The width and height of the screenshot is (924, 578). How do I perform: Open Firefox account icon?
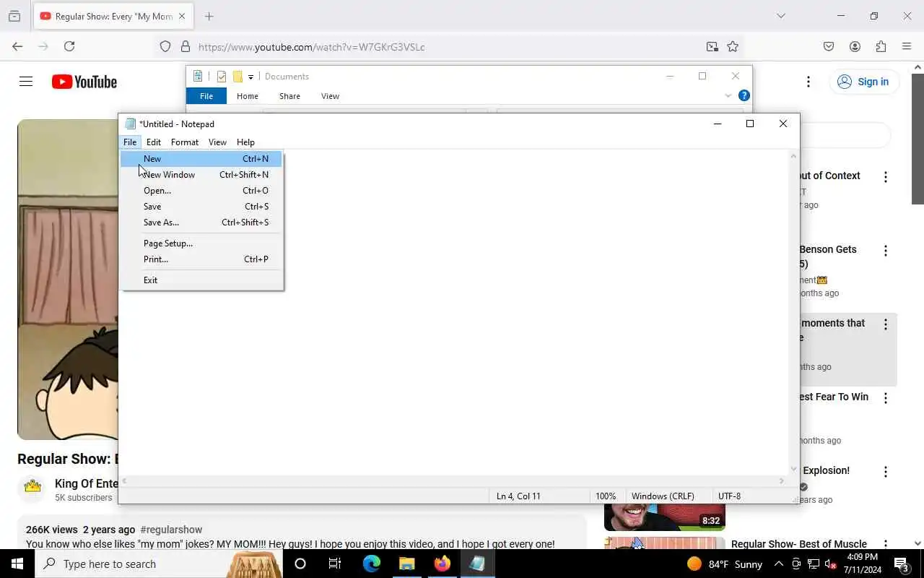[855, 46]
